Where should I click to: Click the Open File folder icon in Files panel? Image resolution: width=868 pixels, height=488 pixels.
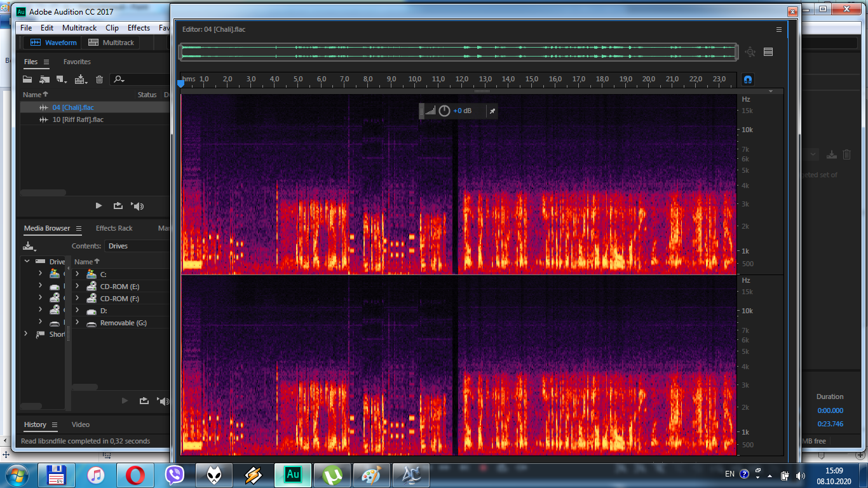[27, 79]
